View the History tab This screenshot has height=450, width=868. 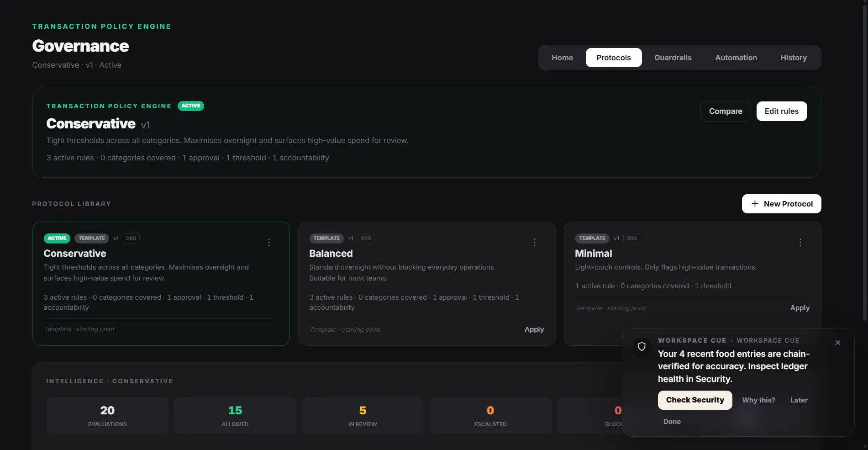pos(794,58)
